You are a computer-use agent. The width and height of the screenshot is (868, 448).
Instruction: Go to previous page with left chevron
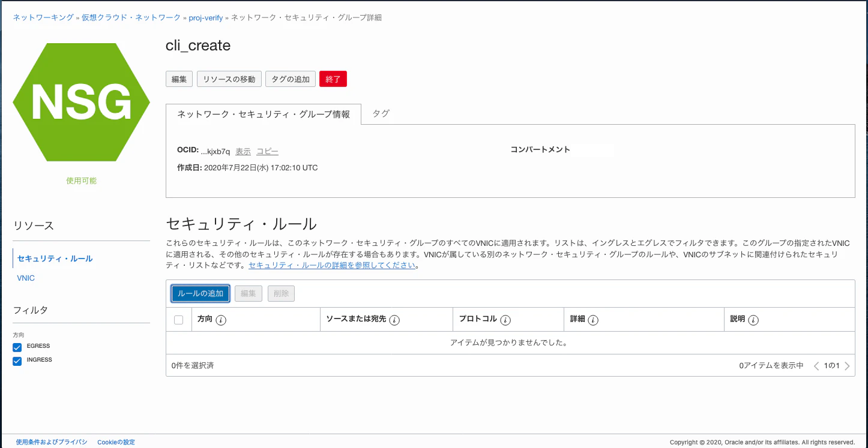click(x=816, y=366)
